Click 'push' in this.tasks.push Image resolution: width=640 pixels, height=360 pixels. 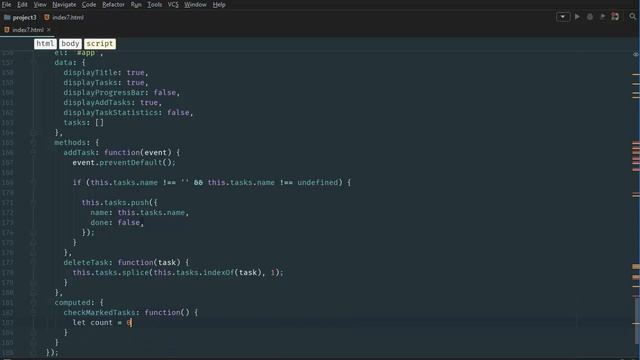point(140,202)
